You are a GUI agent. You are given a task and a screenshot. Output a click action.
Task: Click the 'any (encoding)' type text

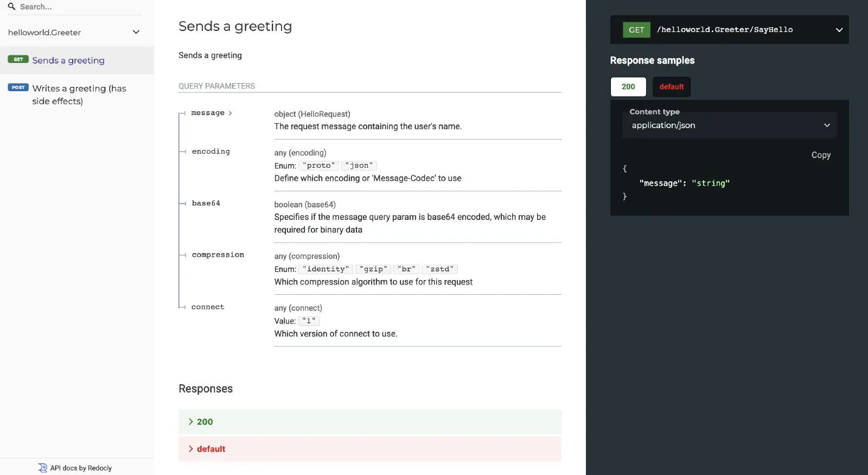pos(300,153)
